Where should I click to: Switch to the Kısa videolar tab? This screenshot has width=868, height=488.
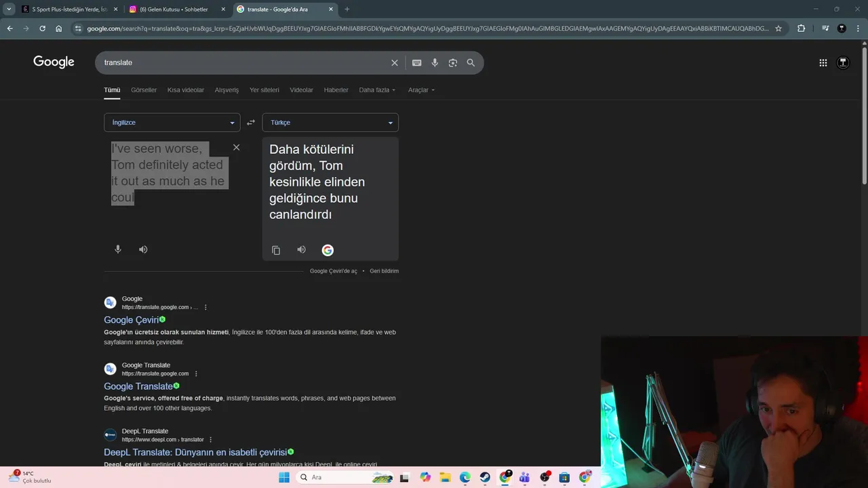(x=186, y=90)
